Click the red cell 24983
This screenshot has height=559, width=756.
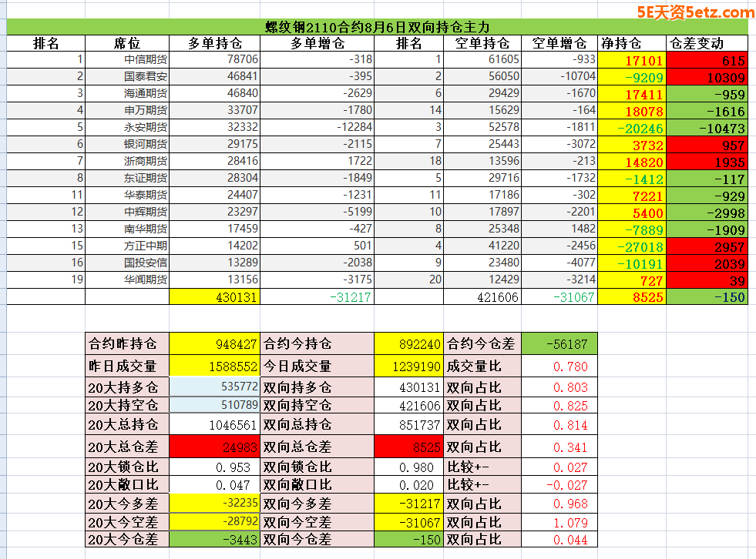point(214,447)
